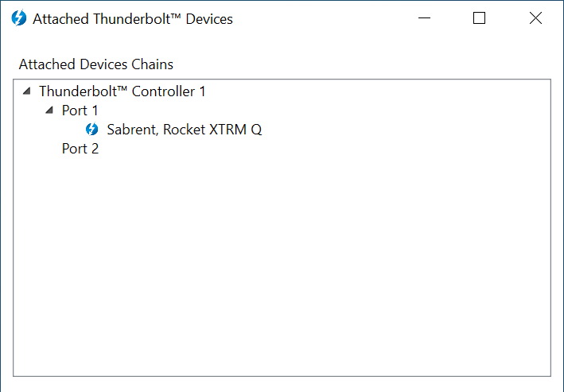The width and height of the screenshot is (564, 392).
Task: Click the word Controller in the first node
Action: (x=163, y=91)
